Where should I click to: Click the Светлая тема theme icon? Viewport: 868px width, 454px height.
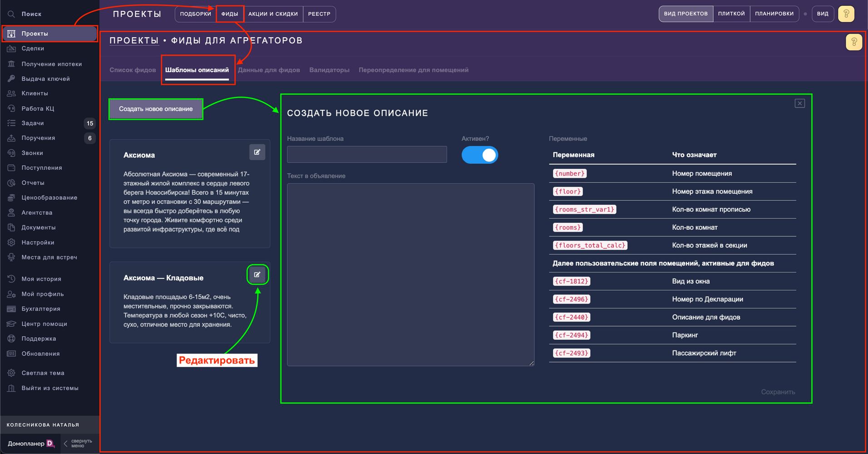[11, 373]
